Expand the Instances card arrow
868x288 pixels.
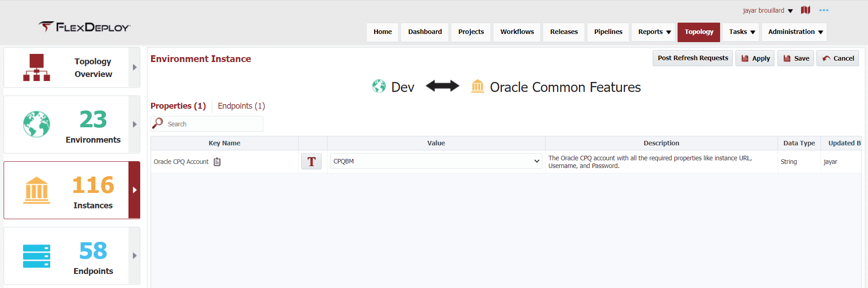click(x=134, y=190)
